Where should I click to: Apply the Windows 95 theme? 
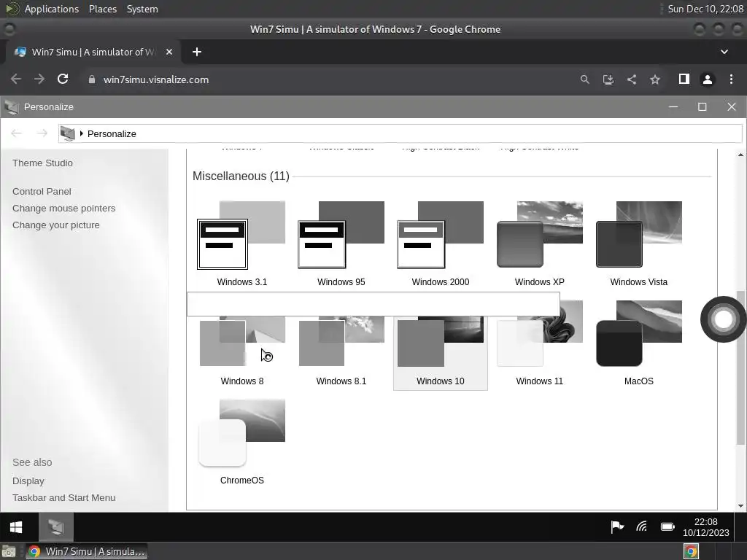[341, 244]
